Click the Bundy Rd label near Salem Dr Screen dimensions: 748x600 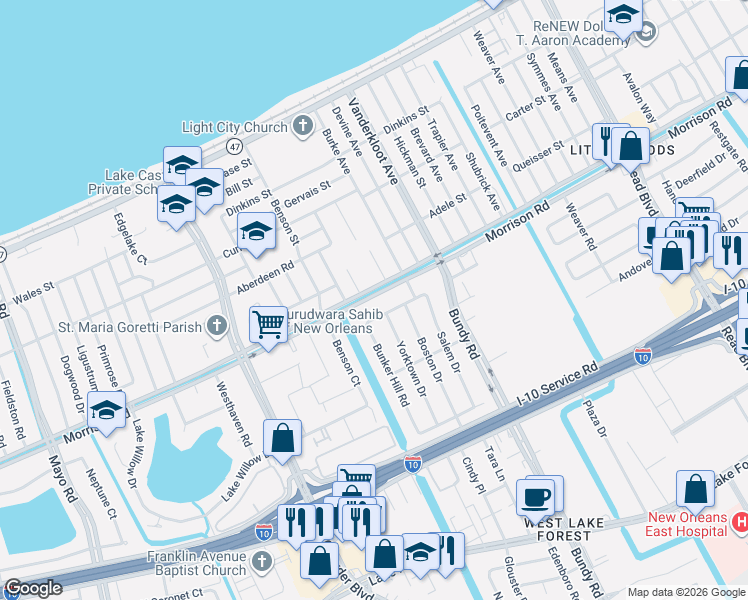[464, 334]
